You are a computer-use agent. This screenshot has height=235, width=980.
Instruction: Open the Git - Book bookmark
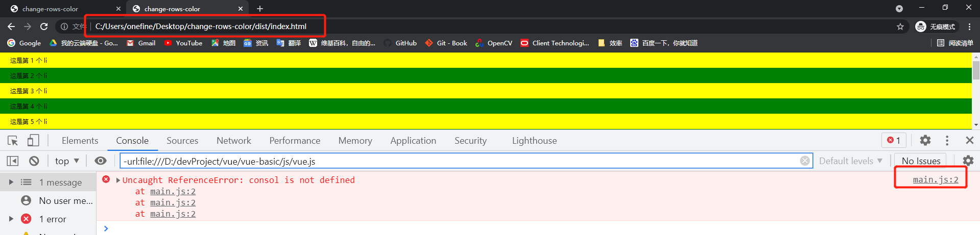coord(446,43)
